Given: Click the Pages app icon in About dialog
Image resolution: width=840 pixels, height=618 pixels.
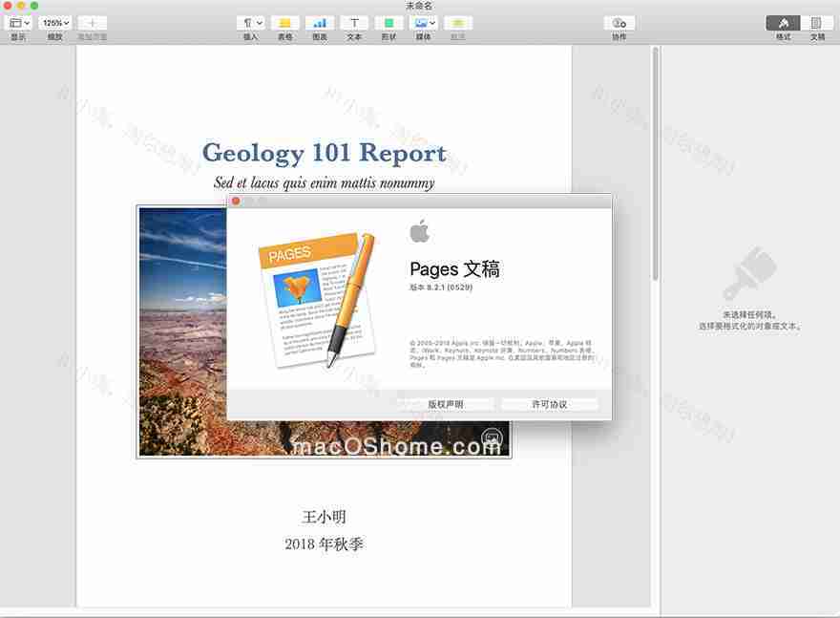Looking at the screenshot, I should (318, 299).
